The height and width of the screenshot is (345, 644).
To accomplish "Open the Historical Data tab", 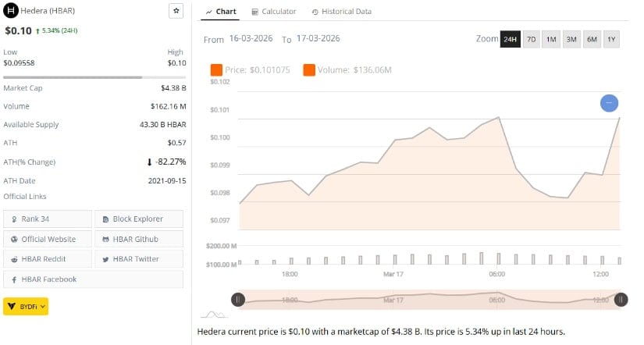I will pos(341,12).
